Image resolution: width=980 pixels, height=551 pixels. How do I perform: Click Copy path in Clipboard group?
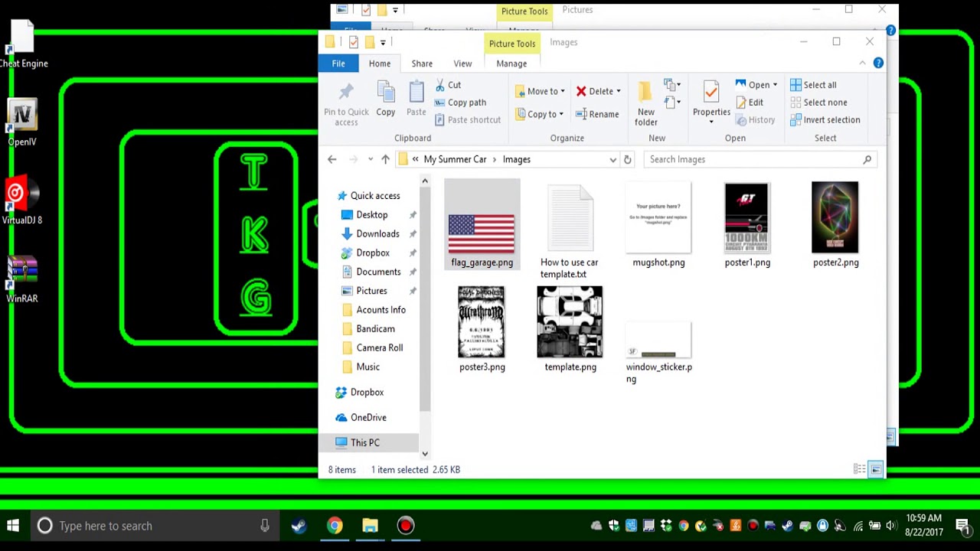(x=460, y=103)
